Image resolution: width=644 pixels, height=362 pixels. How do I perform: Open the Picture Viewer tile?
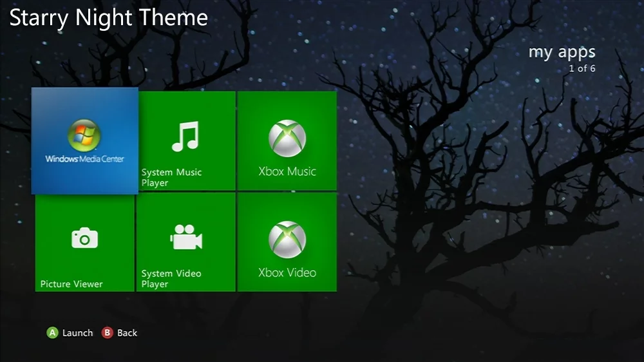[84, 243]
